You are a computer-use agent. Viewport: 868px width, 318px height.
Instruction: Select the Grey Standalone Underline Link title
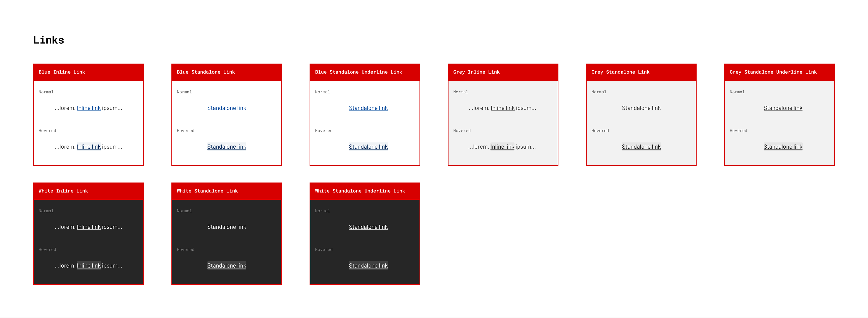(773, 72)
